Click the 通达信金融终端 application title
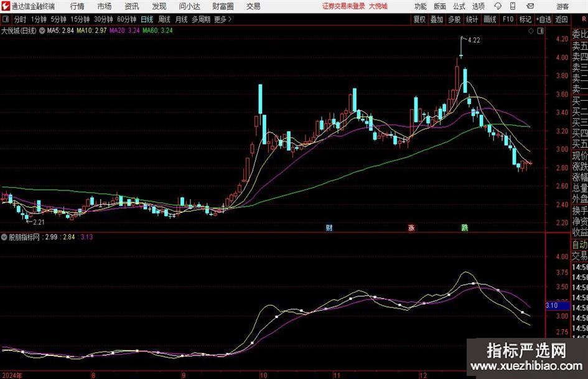588x379 pixels. (x=34, y=6)
